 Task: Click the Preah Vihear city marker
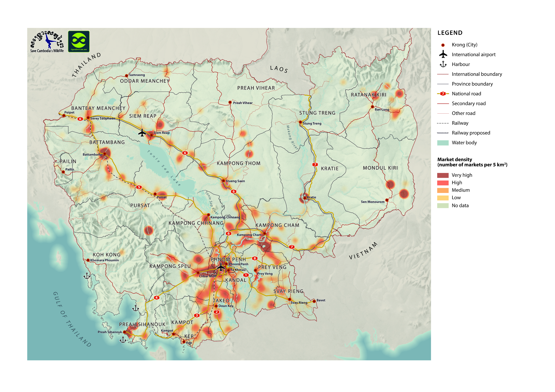pos(230,102)
